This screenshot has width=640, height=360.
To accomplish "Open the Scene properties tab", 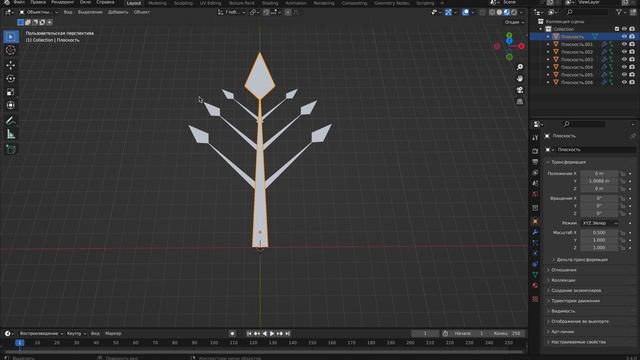I will point(535,183).
